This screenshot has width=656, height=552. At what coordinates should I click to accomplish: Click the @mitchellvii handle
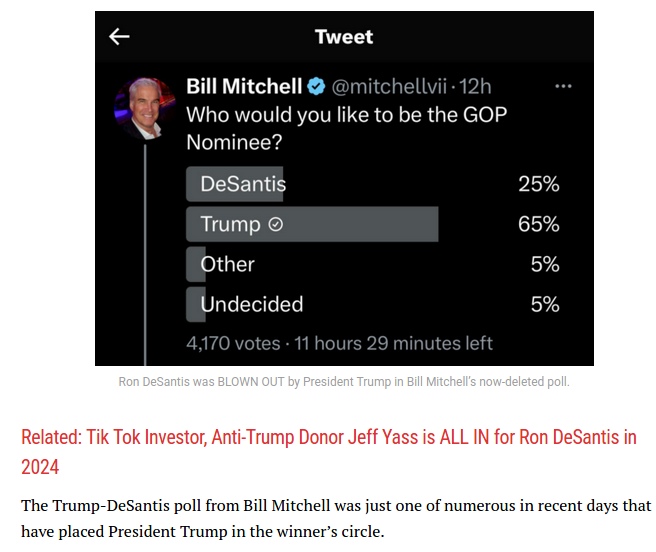tap(389, 87)
